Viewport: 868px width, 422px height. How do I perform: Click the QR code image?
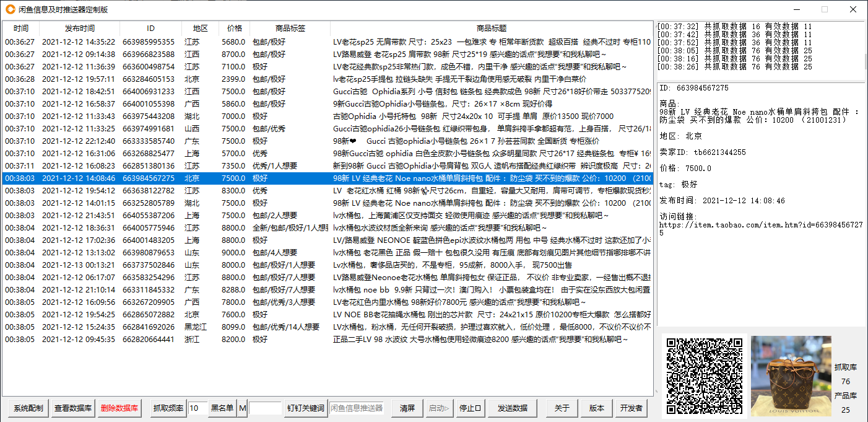click(x=705, y=376)
